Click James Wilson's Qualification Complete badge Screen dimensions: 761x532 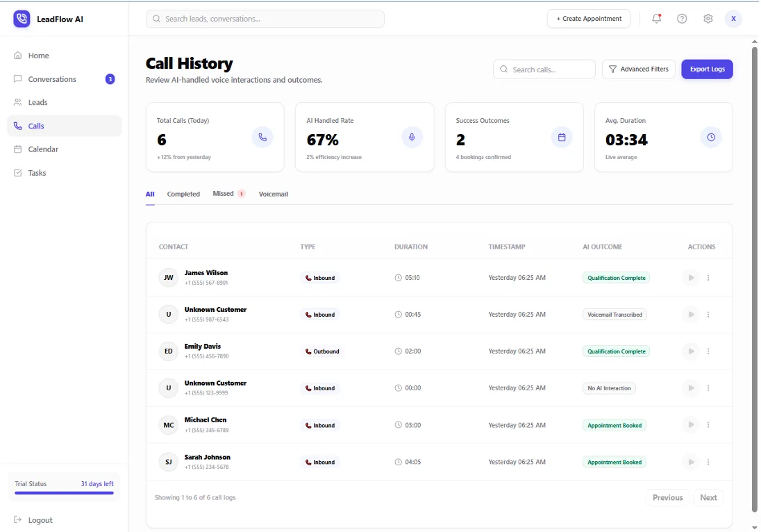(x=617, y=278)
